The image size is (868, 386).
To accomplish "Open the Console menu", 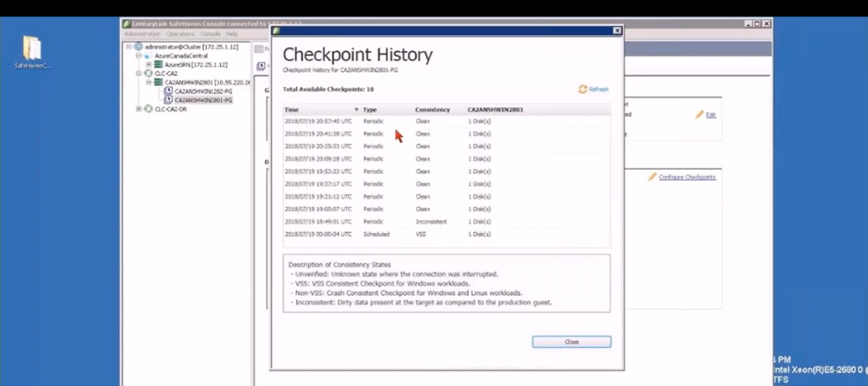I will tap(211, 33).
